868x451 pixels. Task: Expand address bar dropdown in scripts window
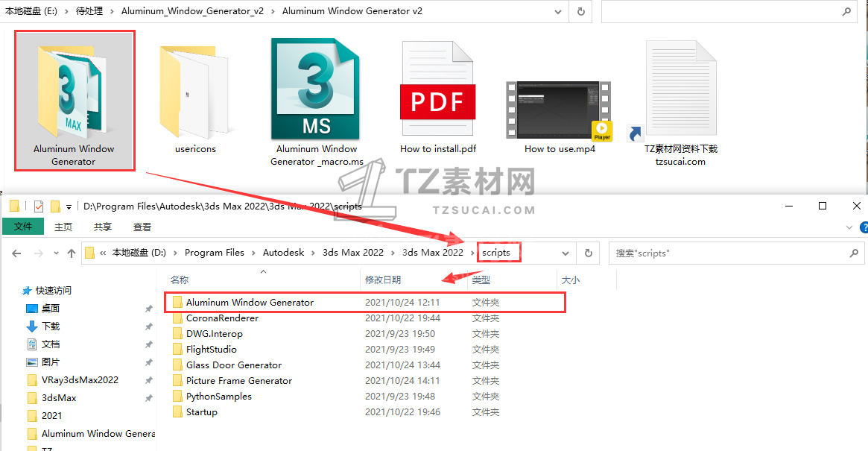(x=566, y=253)
